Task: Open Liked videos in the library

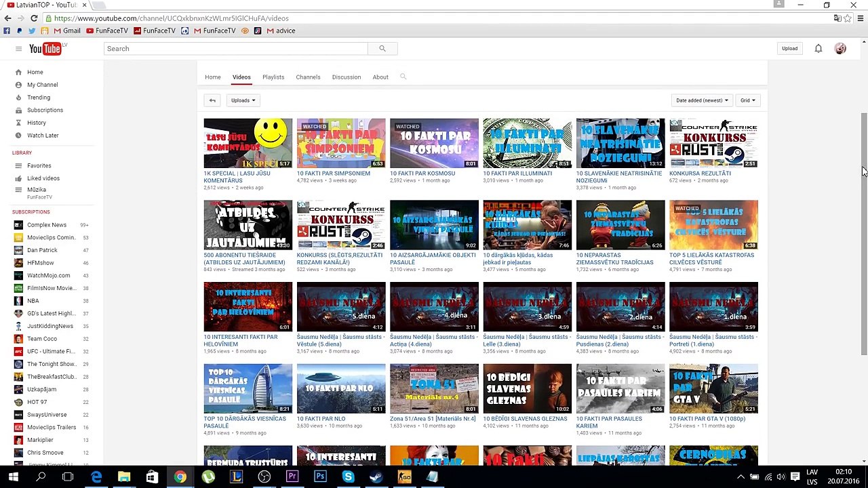Action: tap(43, 178)
